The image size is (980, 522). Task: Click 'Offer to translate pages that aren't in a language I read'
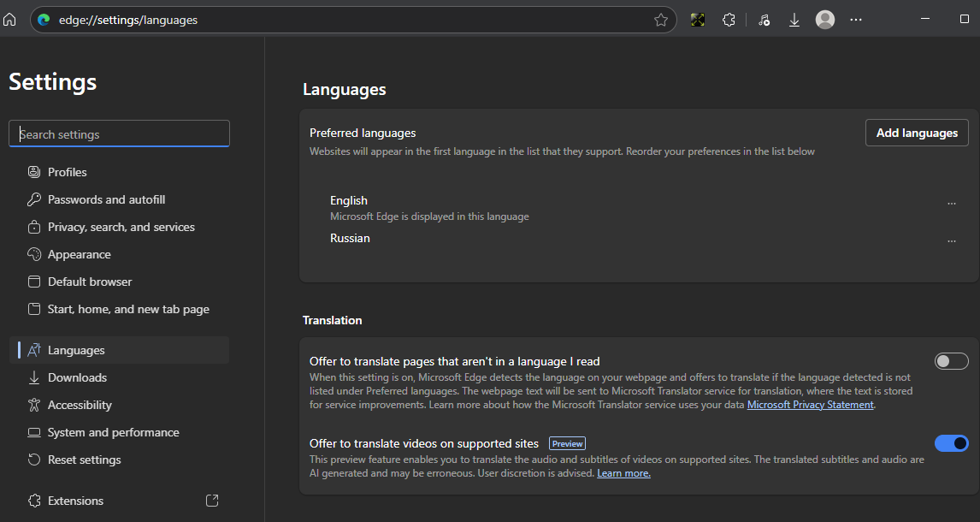click(x=454, y=361)
